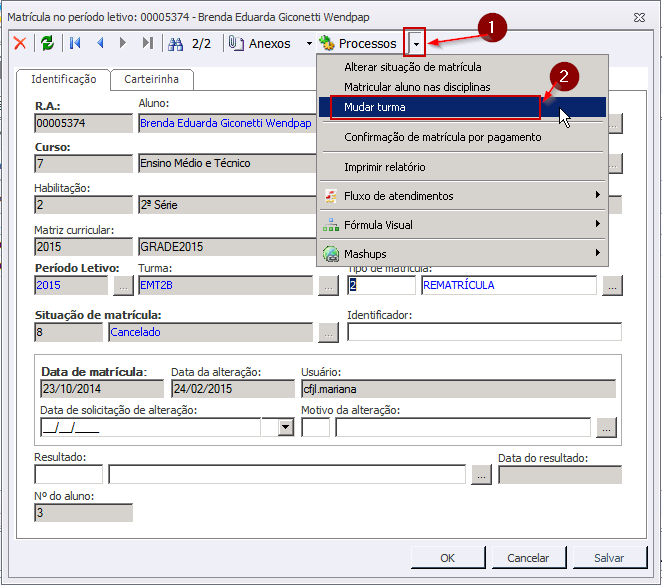Click the Identificador input field
The height and width of the screenshot is (588, 662).
484,332
